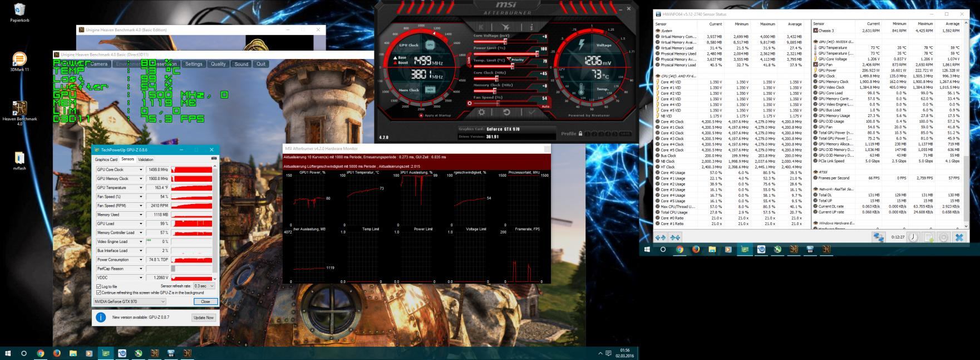Click HWiNFO clock reset timer icon
The image size is (980, 360).
tap(913, 237)
